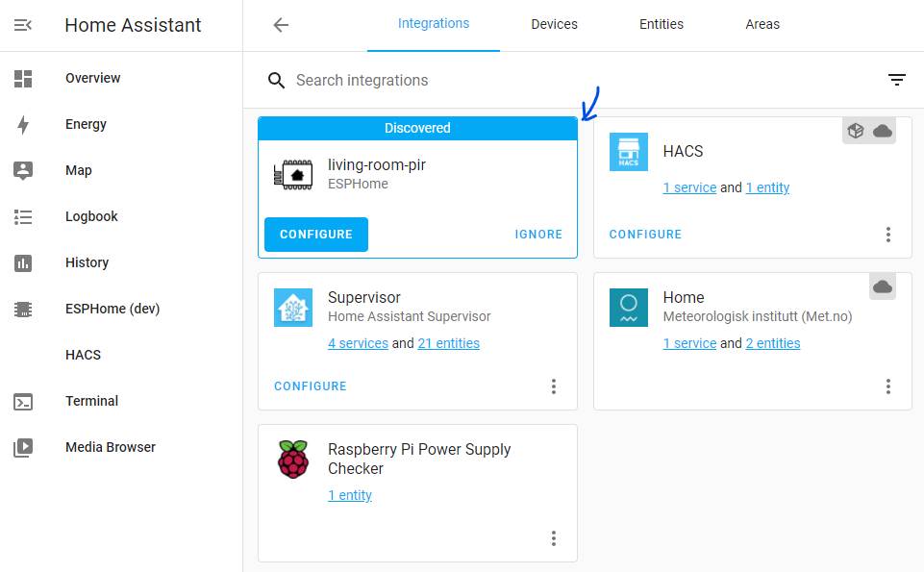Viewport: 924px width, 572px height.
Task: Click the Map sidebar icon
Action: point(23,171)
